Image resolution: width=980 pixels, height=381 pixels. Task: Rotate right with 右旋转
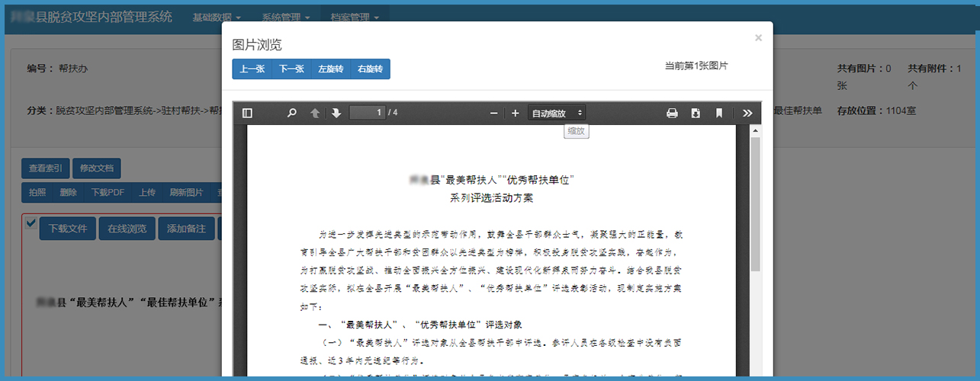pyautogui.click(x=371, y=69)
